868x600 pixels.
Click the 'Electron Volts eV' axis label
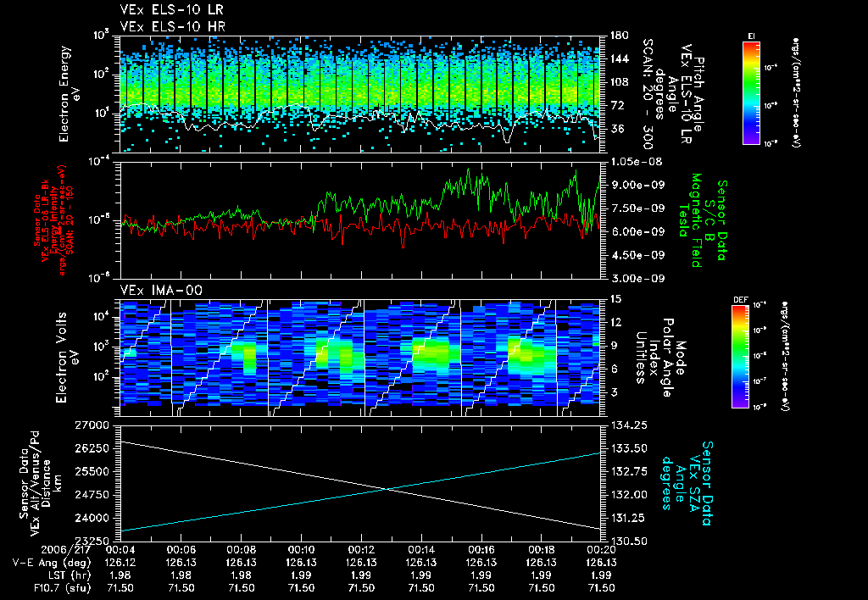pyautogui.click(x=66, y=357)
